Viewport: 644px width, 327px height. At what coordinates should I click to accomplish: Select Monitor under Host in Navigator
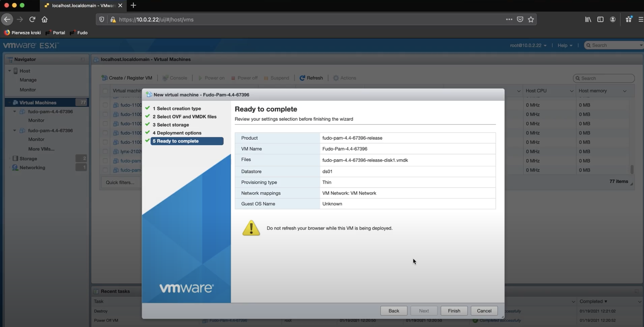[27, 90]
